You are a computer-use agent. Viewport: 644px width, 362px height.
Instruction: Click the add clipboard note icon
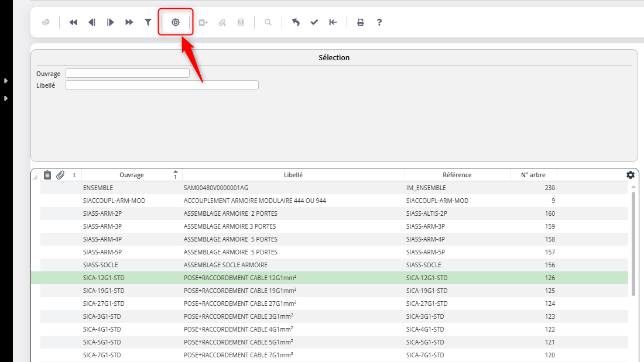(203, 22)
